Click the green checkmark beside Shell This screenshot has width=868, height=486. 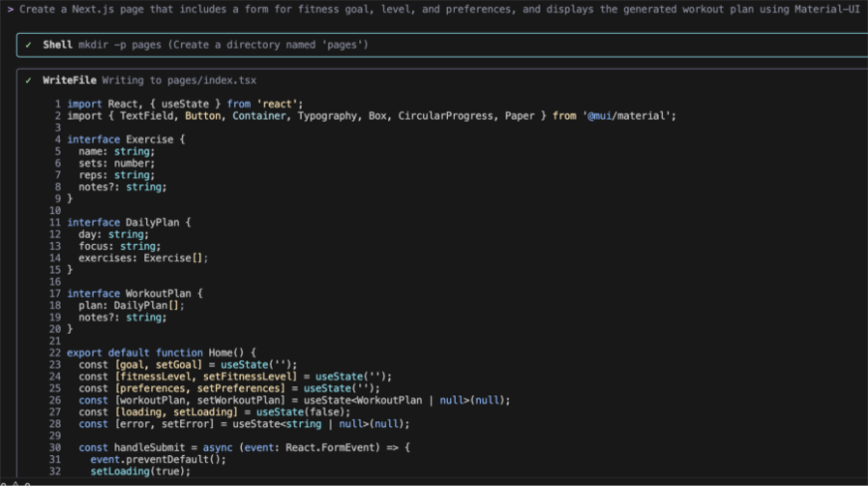click(29, 46)
